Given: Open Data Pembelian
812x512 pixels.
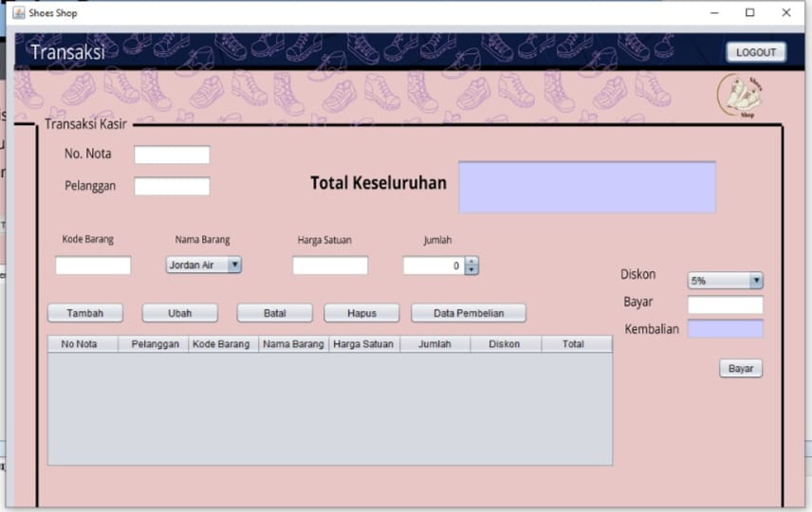Looking at the screenshot, I should (469, 313).
